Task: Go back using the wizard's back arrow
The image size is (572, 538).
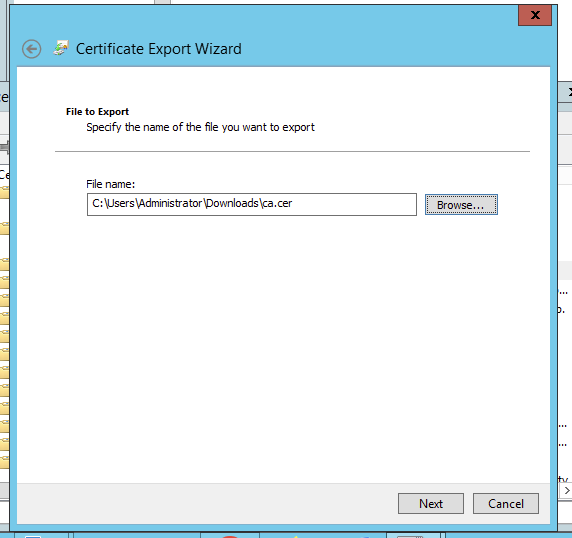Action: [x=31, y=49]
